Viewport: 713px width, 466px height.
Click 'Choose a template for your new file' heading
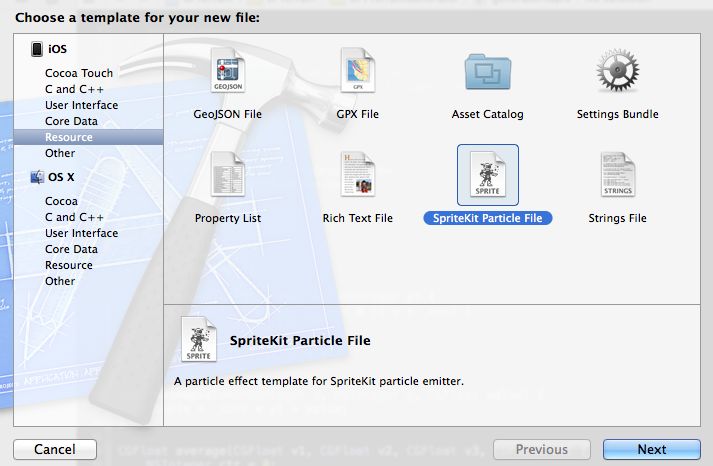point(137,18)
